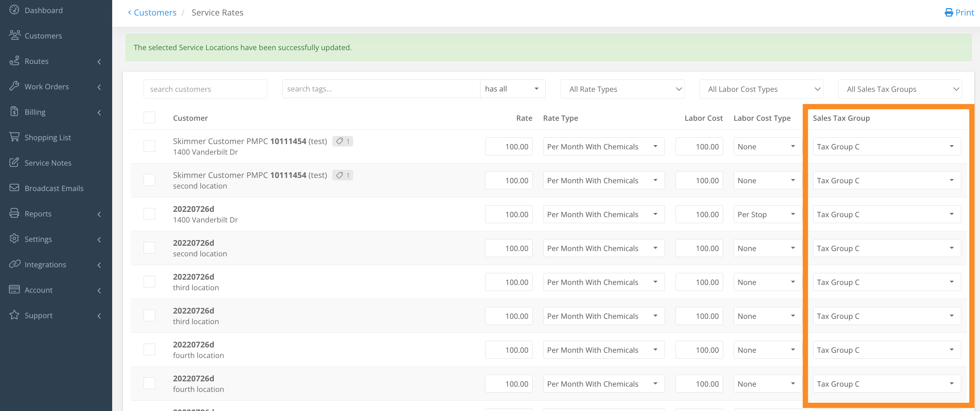Click tag badge on Skimmer 1400 Vanderbilt row
Viewport: 980px width, 411px height.
click(x=343, y=141)
